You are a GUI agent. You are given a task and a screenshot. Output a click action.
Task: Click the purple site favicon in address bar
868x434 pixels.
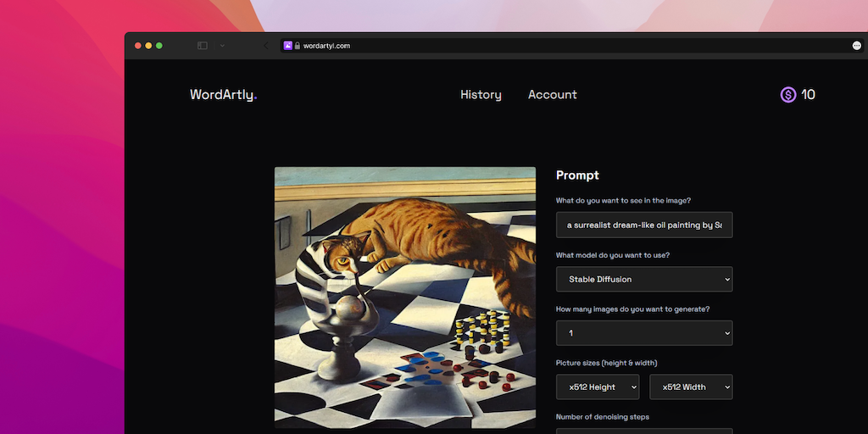288,46
